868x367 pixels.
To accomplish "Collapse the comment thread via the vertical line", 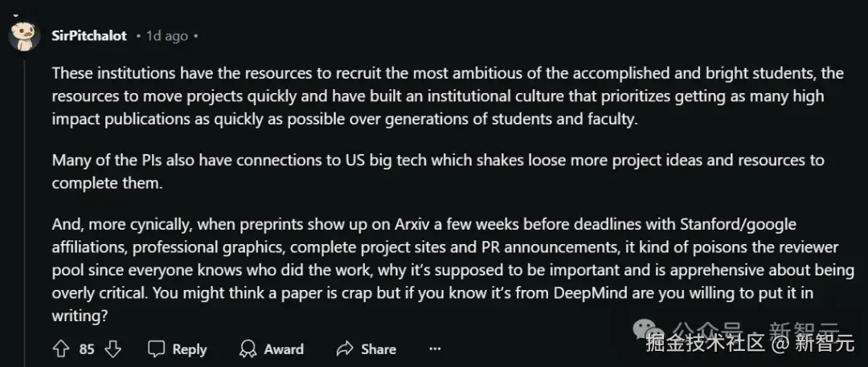I will tap(24, 201).
